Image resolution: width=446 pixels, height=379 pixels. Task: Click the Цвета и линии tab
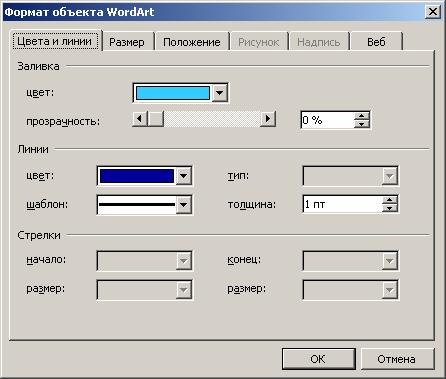tap(55, 41)
